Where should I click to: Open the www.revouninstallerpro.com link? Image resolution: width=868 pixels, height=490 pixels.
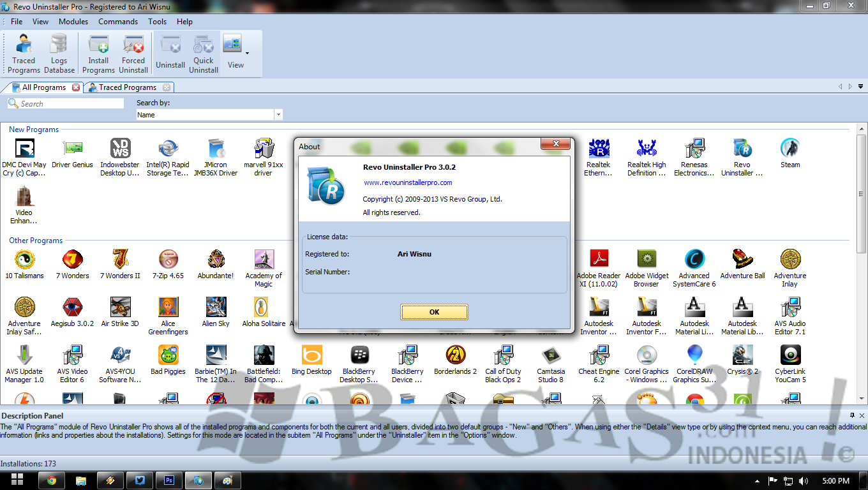(408, 182)
